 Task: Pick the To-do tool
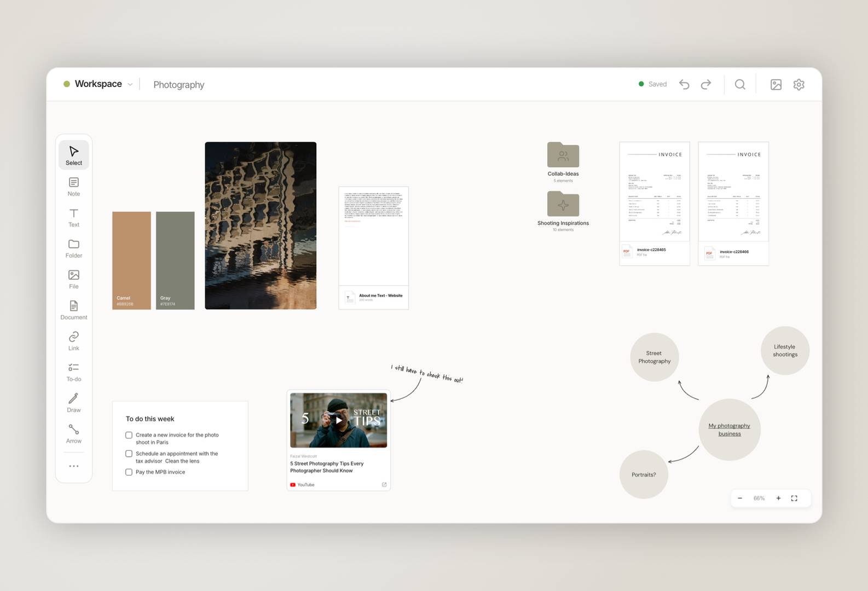point(74,372)
